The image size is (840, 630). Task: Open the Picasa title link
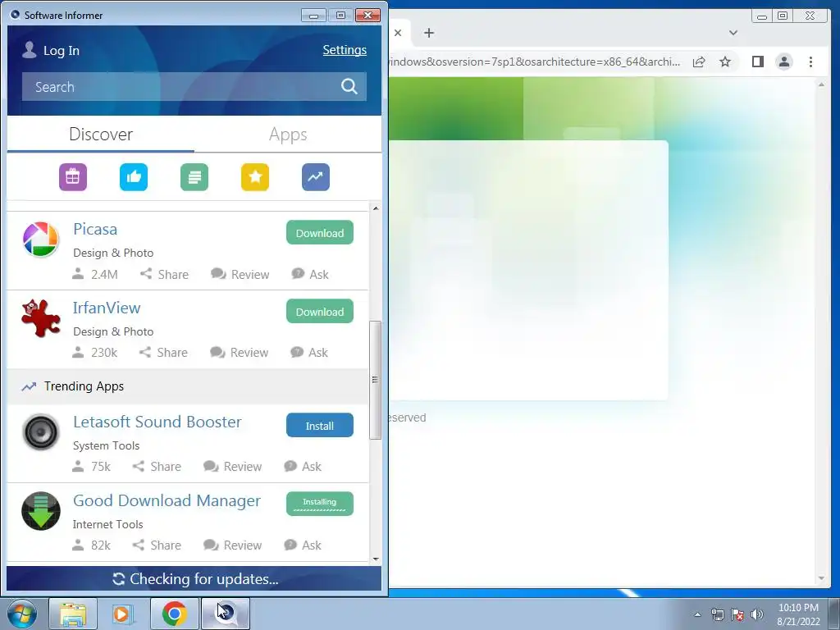[x=95, y=230]
